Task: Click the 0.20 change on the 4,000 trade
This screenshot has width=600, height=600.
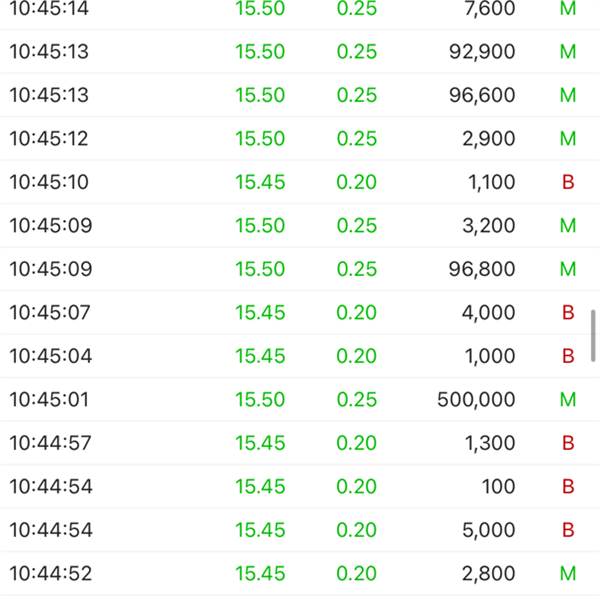Action: (x=357, y=313)
